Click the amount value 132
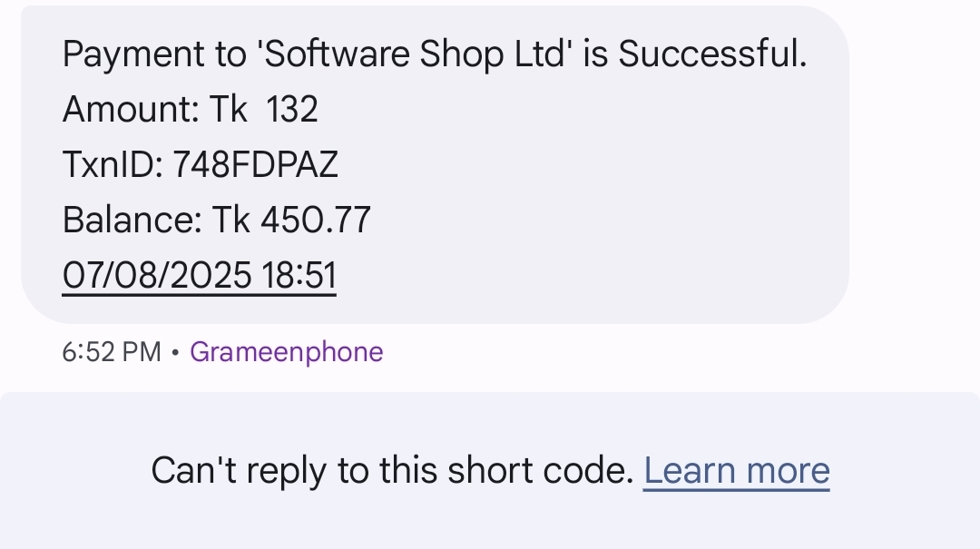Viewport: 980px width, 549px height. pos(292,110)
